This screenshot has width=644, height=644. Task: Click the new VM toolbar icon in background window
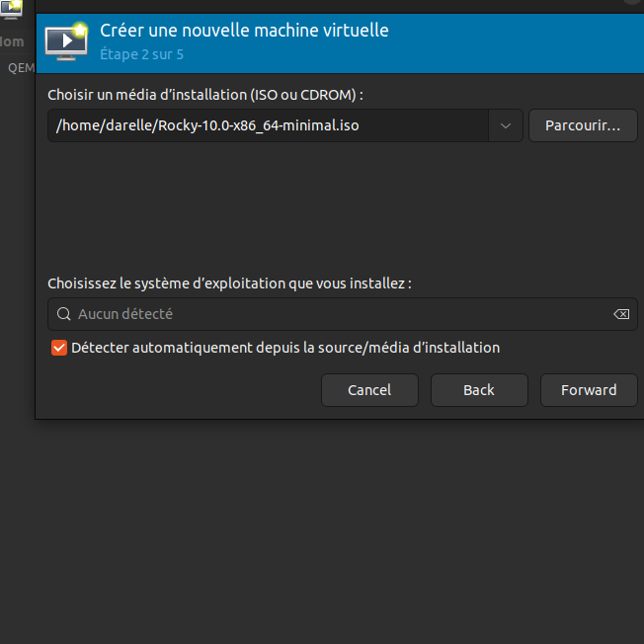tap(11, 10)
